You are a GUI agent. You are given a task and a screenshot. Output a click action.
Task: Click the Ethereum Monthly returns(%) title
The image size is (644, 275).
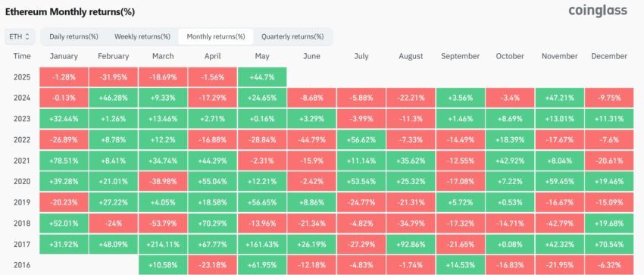coord(70,12)
